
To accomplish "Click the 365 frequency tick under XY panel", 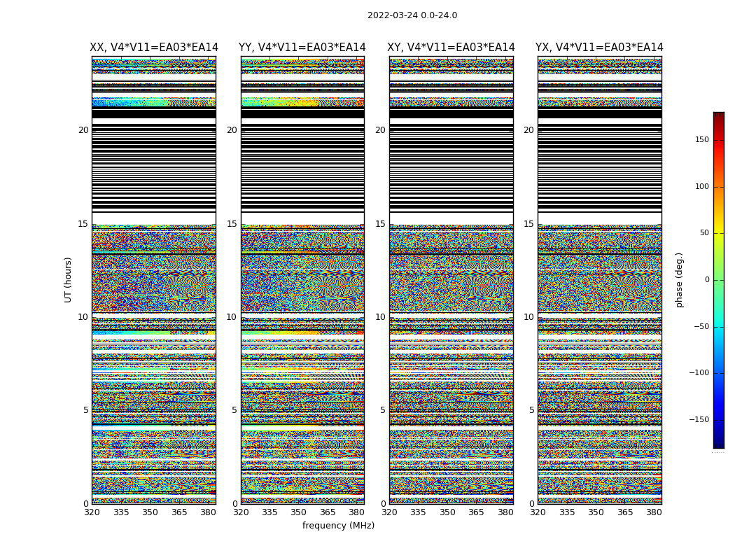I will tap(476, 512).
